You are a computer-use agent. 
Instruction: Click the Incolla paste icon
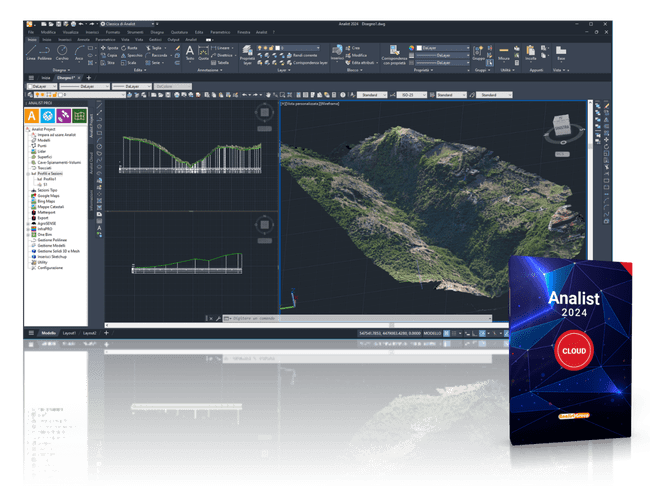(531, 53)
